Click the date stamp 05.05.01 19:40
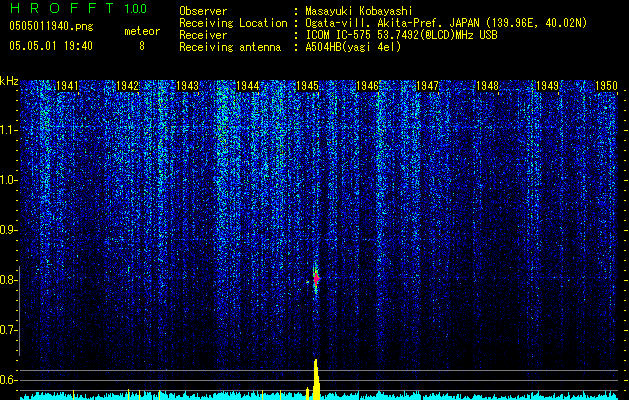Screen dimensions: 629x400 coord(51,46)
